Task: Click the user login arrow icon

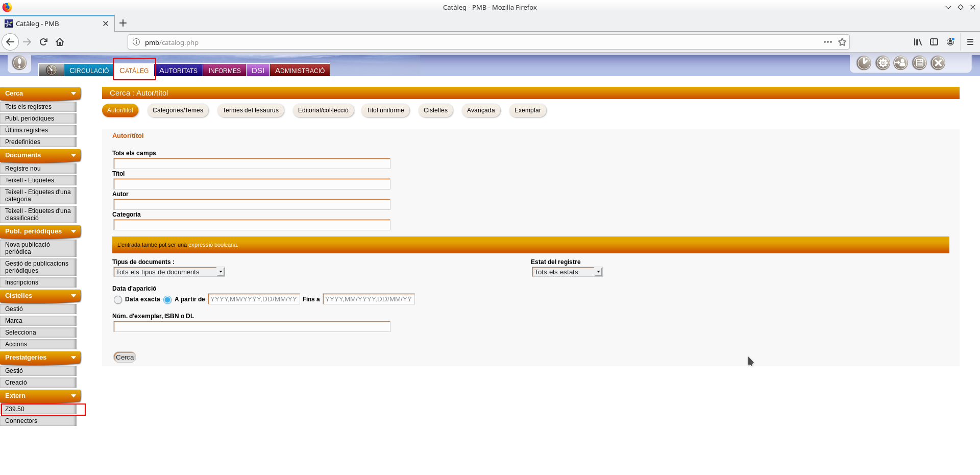Action: [x=901, y=63]
